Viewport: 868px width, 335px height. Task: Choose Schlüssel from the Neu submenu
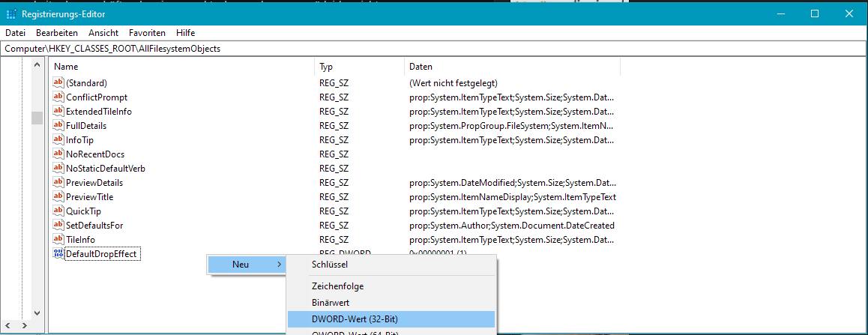pos(391,265)
